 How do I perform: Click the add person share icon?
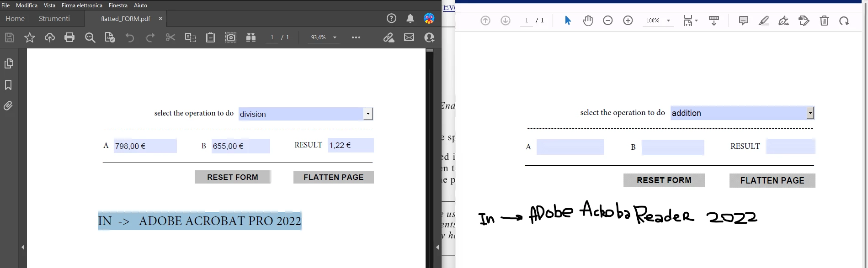[x=429, y=37]
